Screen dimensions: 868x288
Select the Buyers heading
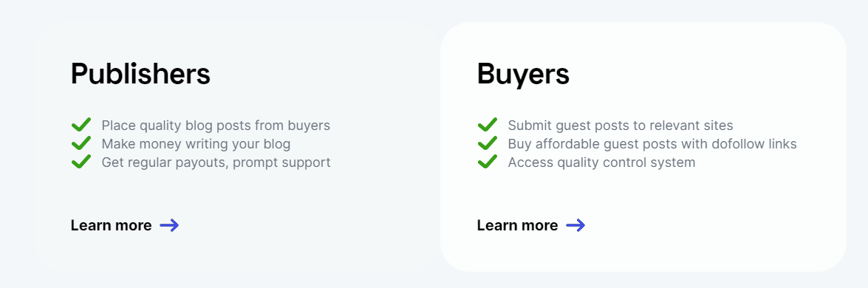pyautogui.click(x=523, y=74)
